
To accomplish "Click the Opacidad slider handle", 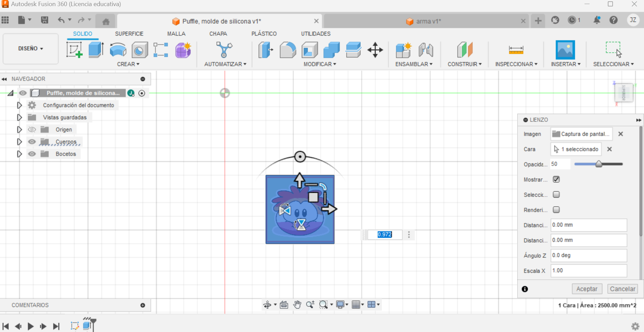I will 599,164.
